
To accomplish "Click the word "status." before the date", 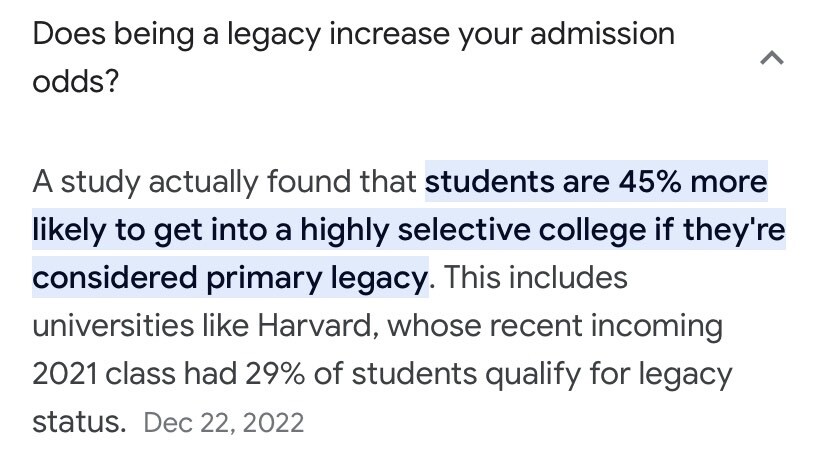I will coord(79,421).
